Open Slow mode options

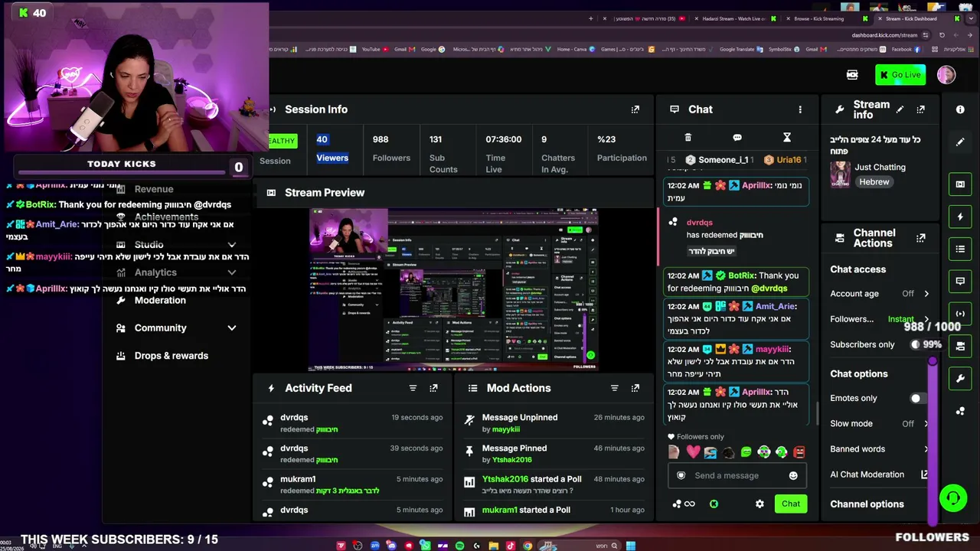tap(879, 424)
